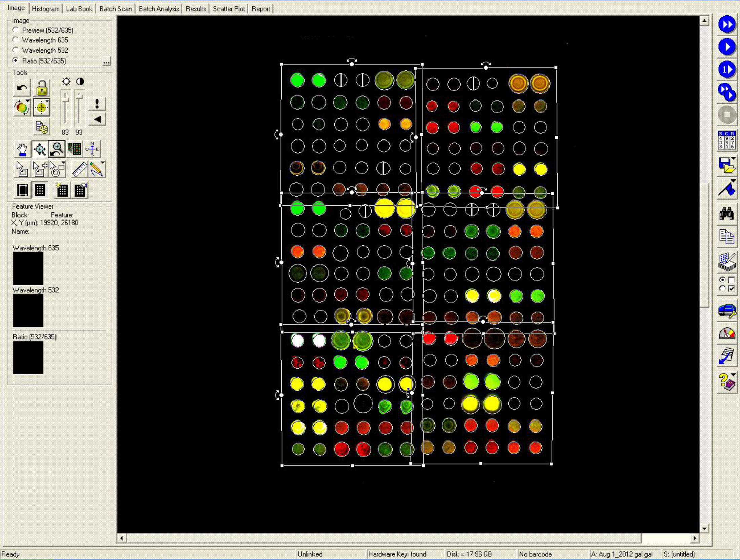The image size is (740, 560).
Task: Click the exclamation mark button
Action: coord(97,104)
